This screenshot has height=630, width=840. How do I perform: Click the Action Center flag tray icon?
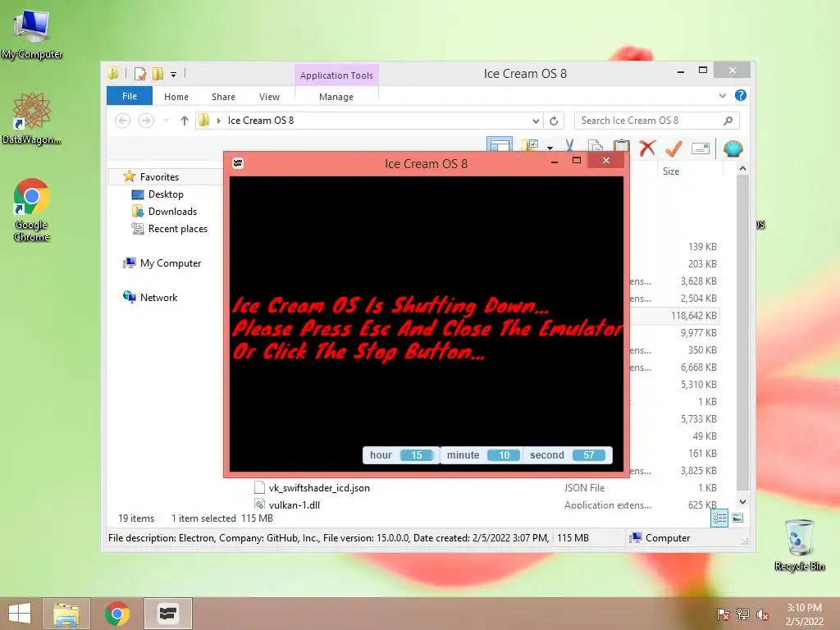(x=724, y=614)
